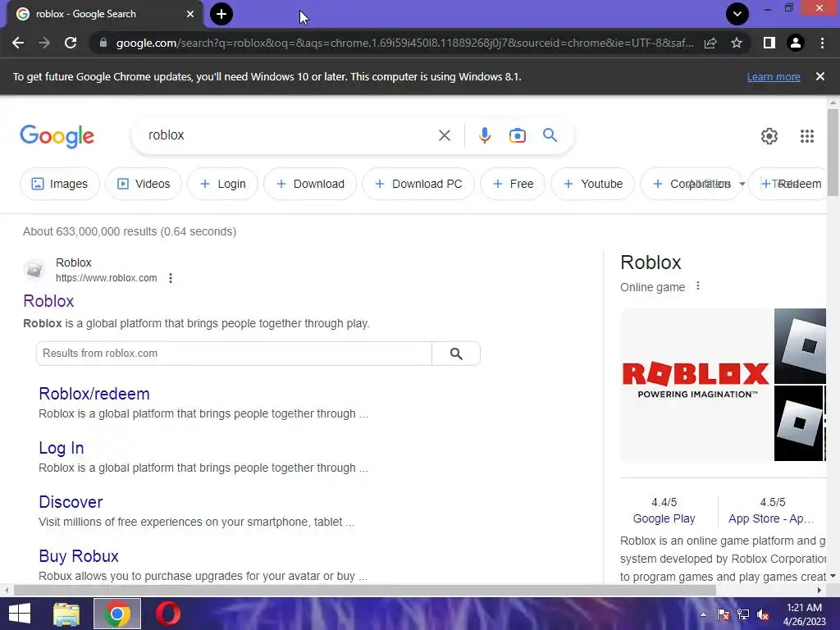Go back using the browser back arrow
Image resolution: width=840 pixels, height=630 pixels.
pyautogui.click(x=18, y=43)
